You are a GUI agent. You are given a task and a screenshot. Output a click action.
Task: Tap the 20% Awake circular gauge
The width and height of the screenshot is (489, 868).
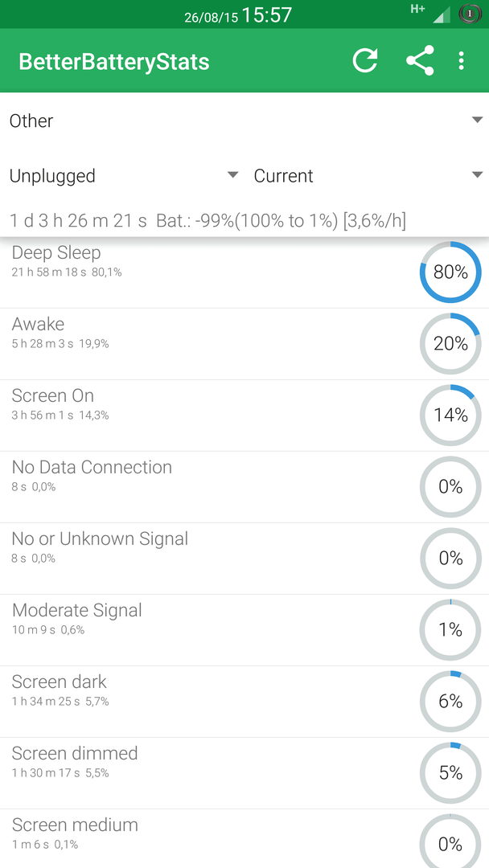pos(450,344)
